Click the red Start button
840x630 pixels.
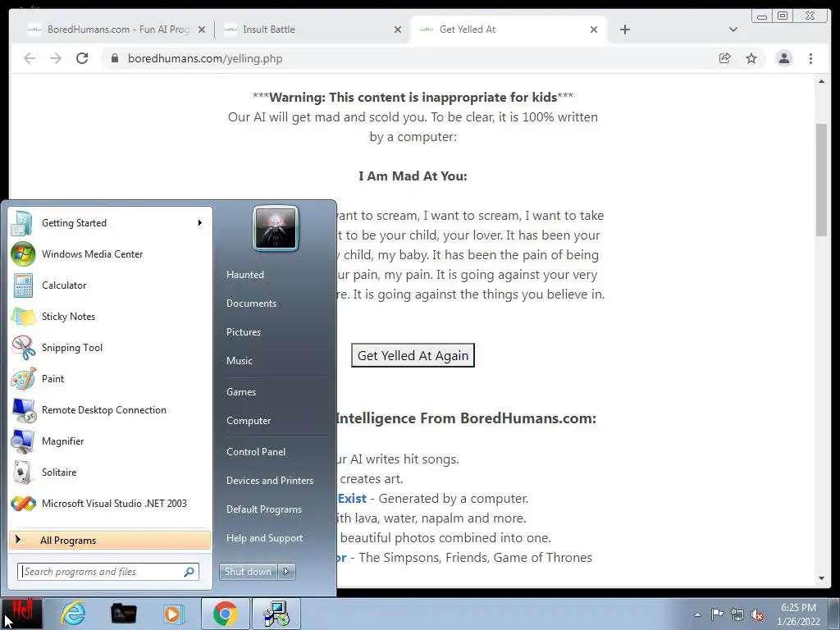pos(21,614)
